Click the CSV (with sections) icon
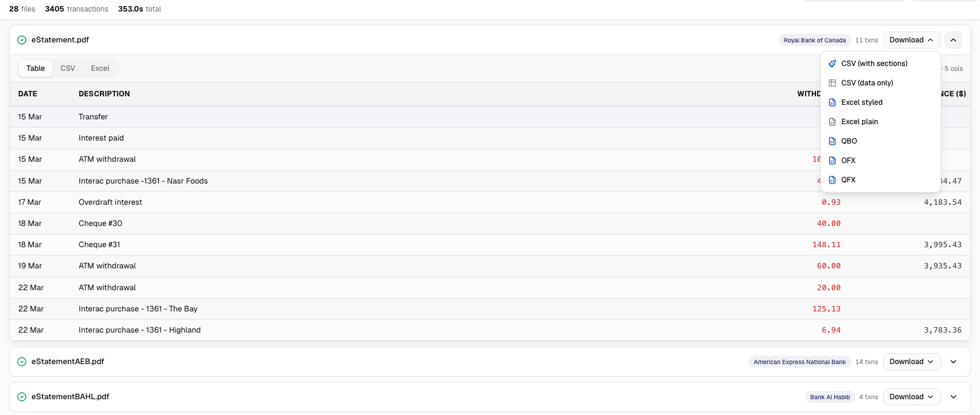The width and height of the screenshot is (980, 415). [832, 63]
